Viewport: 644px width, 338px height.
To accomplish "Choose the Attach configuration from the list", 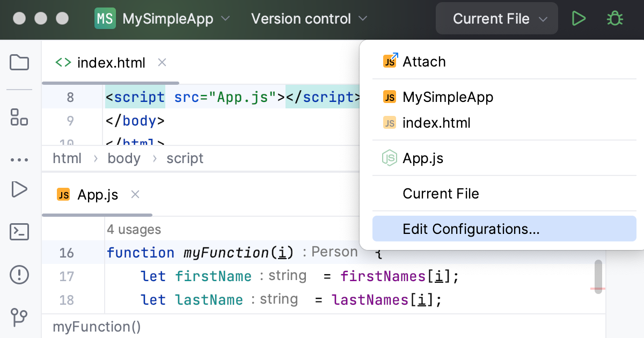I will tap(424, 61).
